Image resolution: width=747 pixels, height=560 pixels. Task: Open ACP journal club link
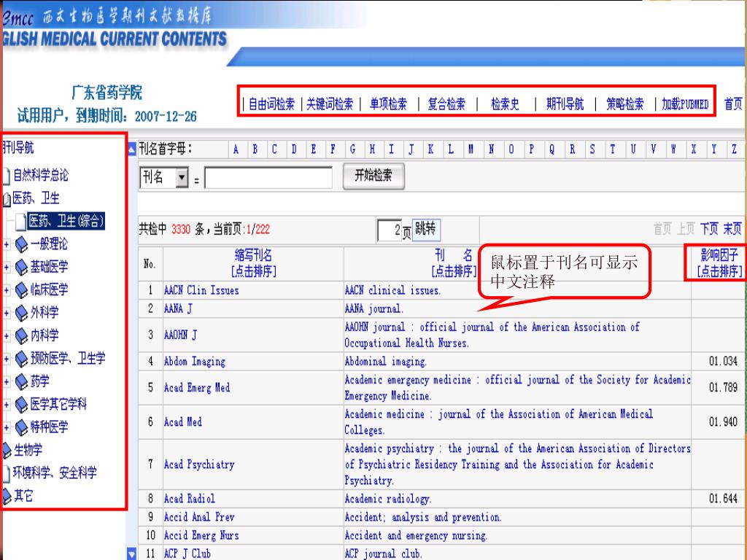coord(383,554)
